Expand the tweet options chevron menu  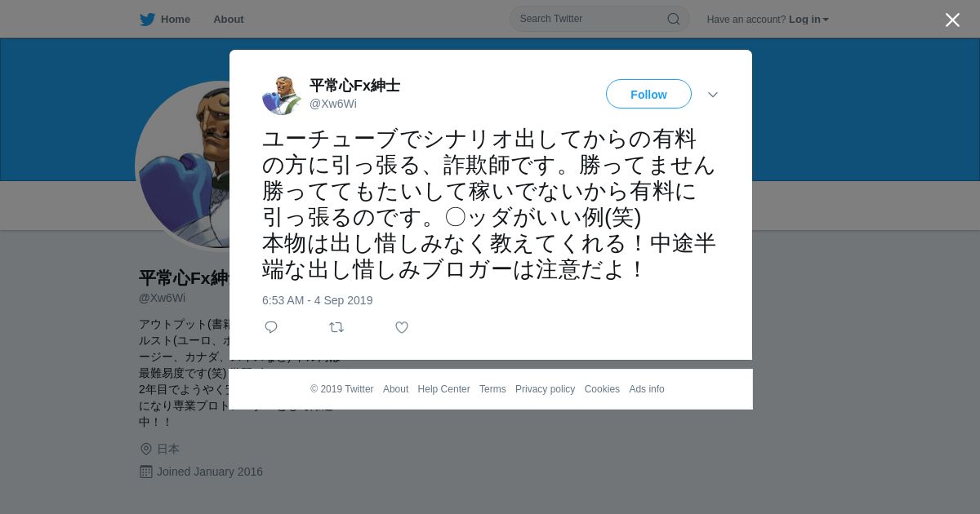coord(713,95)
